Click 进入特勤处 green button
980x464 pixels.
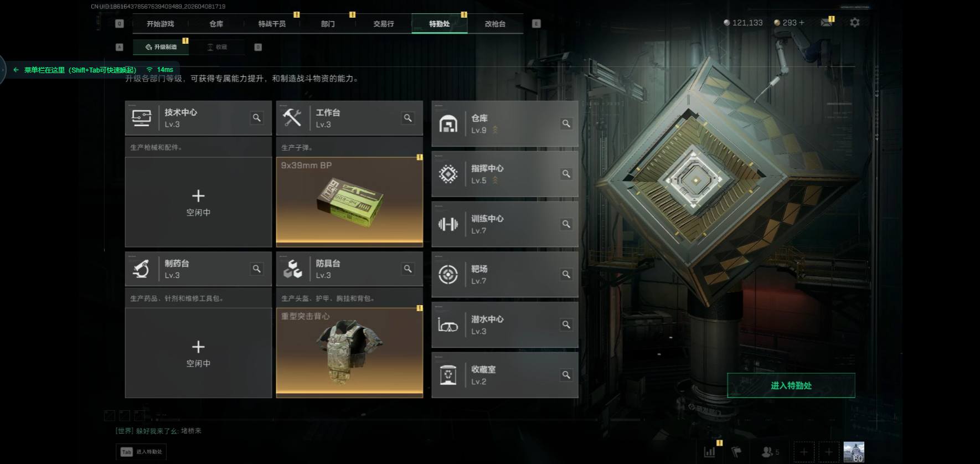point(791,385)
